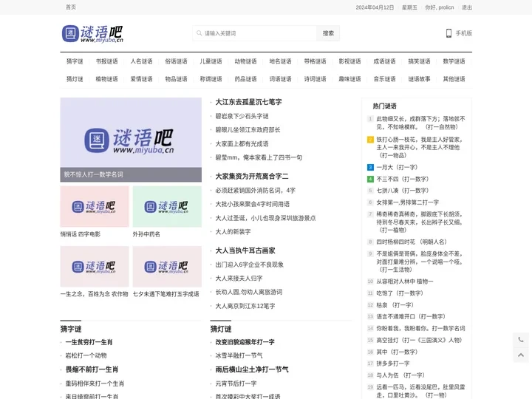Viewport: 532px width, 399px height.
Task: Go to 书报谜语 navigation category
Action: tap(106, 61)
